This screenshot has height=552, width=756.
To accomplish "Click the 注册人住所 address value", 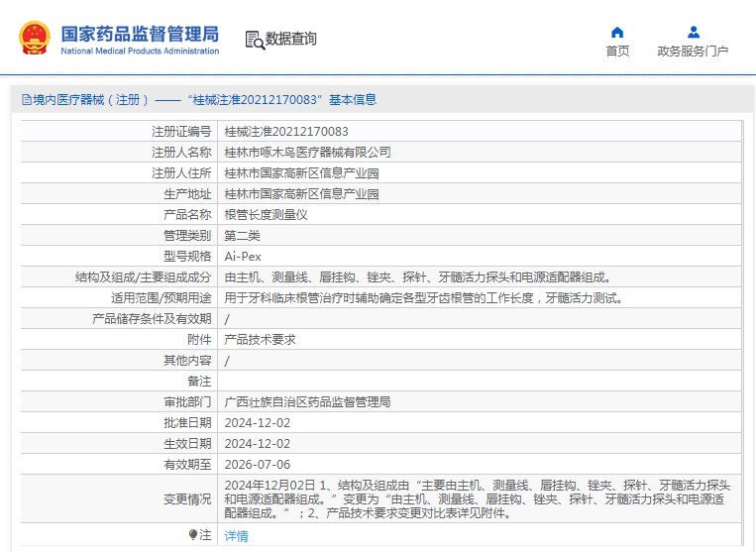I will pyautogui.click(x=302, y=173).
